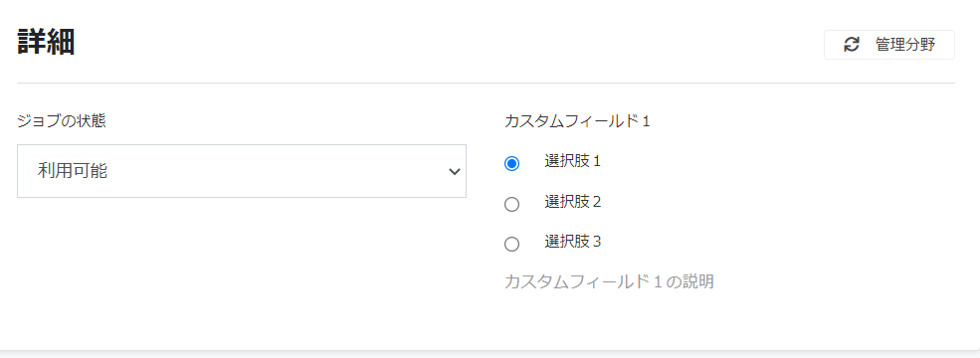The width and height of the screenshot is (980, 358).
Task: Click the word 管理分野 inside the top-right button
Action: [905, 45]
